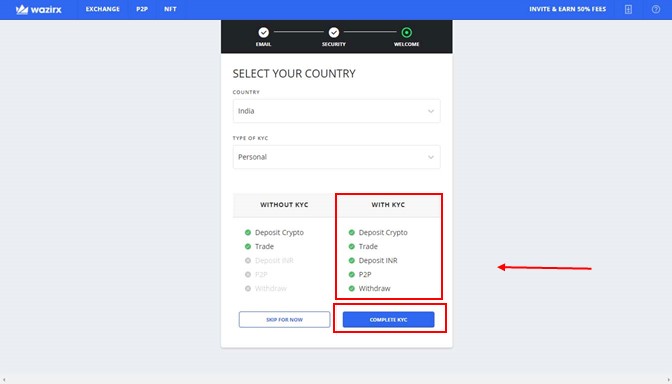672x384 pixels.
Task: Open the Exchange menu
Action: (103, 9)
